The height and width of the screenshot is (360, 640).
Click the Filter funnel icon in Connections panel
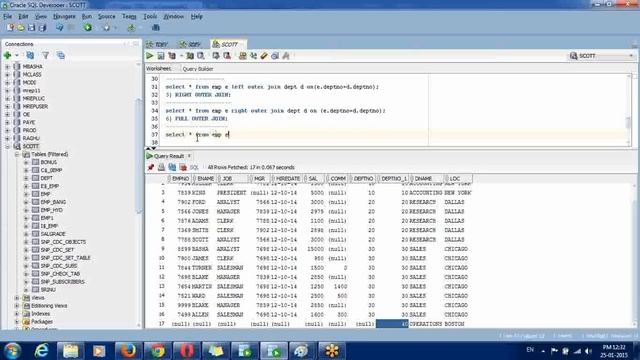click(x=45, y=55)
